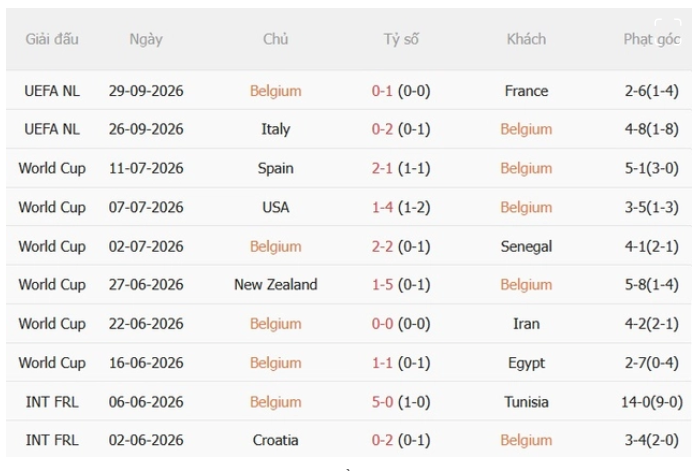The width and height of the screenshot is (700, 471).
Task: Open Belgium link in the Italy match row
Action: (x=526, y=129)
